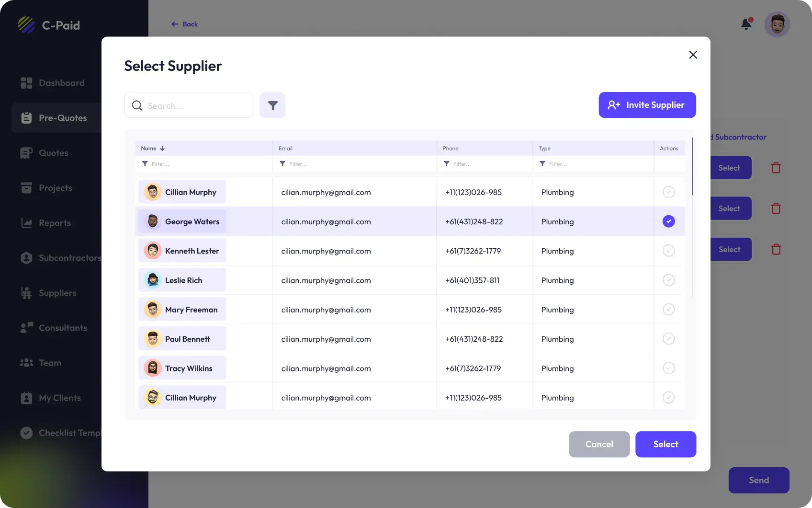Close the Select Supplier dialog
The height and width of the screenshot is (508, 812).
tap(693, 55)
